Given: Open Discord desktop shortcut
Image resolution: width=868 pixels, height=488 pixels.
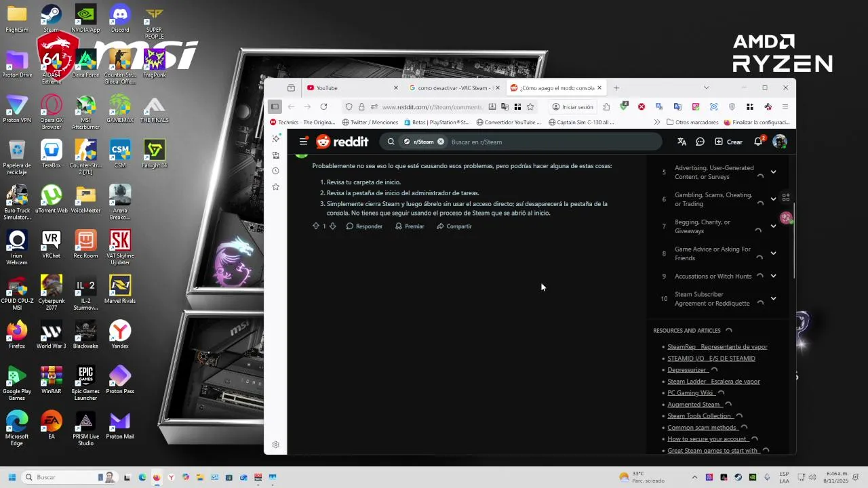Looking at the screenshot, I should [120, 18].
